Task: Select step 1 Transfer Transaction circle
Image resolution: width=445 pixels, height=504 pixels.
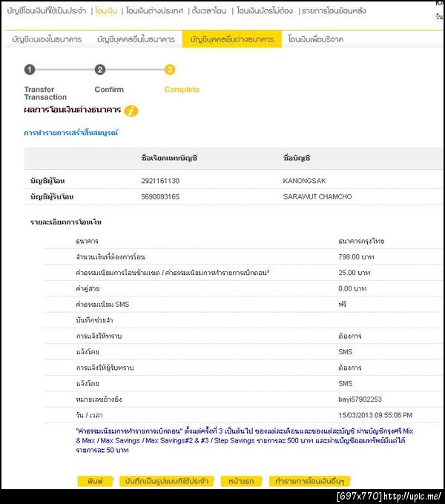Action: point(30,70)
